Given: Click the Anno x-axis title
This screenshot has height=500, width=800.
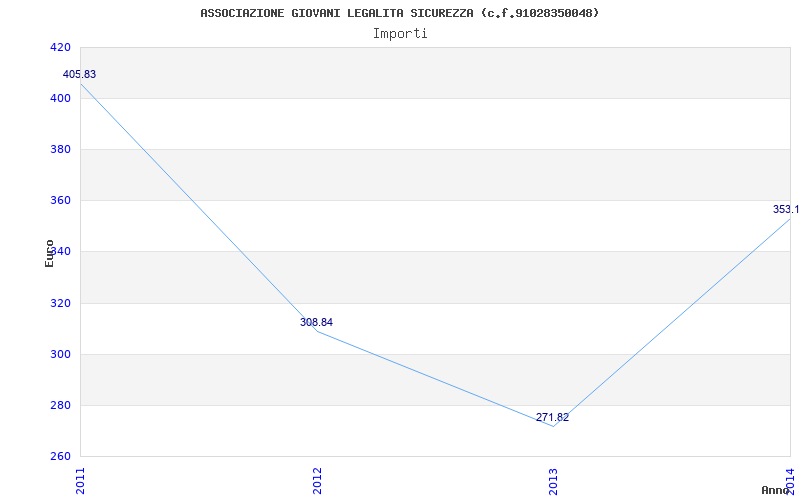Looking at the screenshot, I should tap(775, 490).
